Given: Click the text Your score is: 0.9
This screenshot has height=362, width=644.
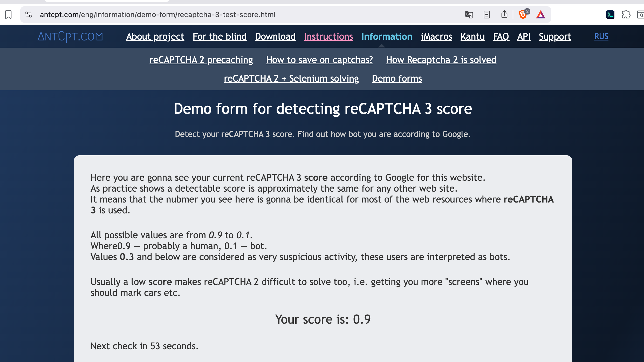Looking at the screenshot, I should [323, 319].
